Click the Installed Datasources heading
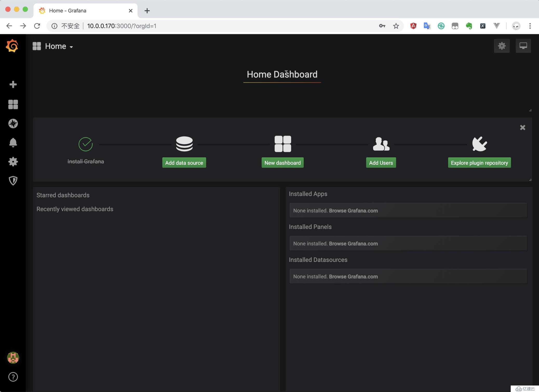The width and height of the screenshot is (539, 392). coord(318,260)
